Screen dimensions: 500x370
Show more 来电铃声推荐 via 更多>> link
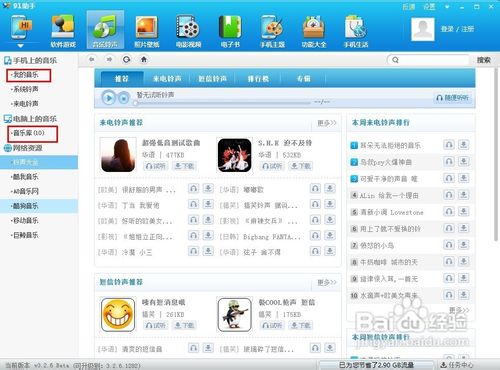tap(327, 123)
